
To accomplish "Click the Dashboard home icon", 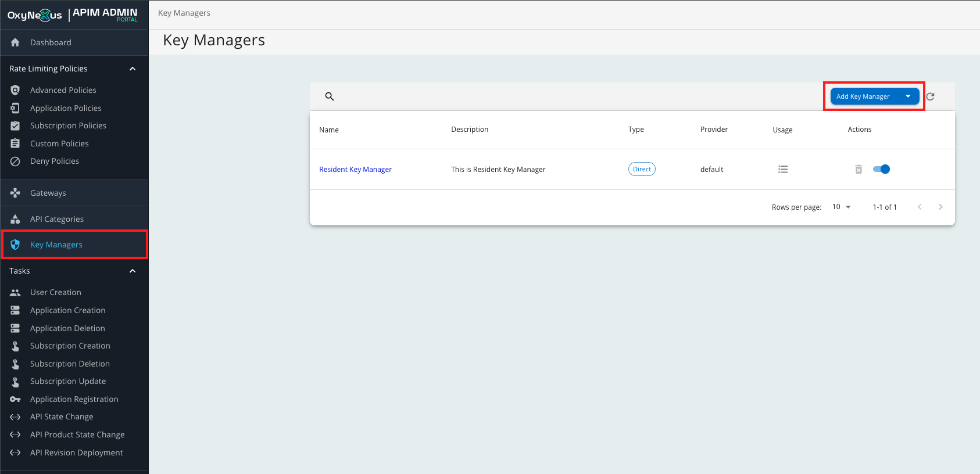I will pos(15,42).
